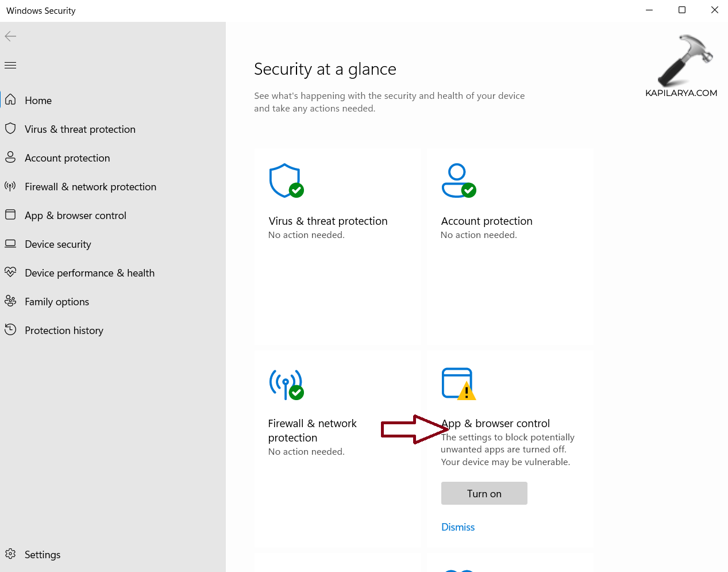Click the Account protection tile icon
The image size is (728, 572).
click(459, 181)
